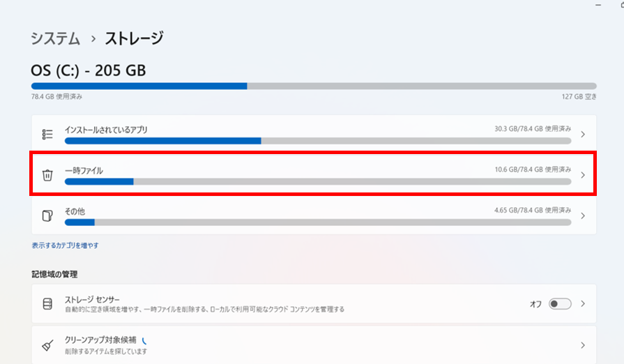Image resolution: width=624 pixels, height=364 pixels.
Task: Expand インストールされているアプリ with its chevron
Action: pos(583,135)
